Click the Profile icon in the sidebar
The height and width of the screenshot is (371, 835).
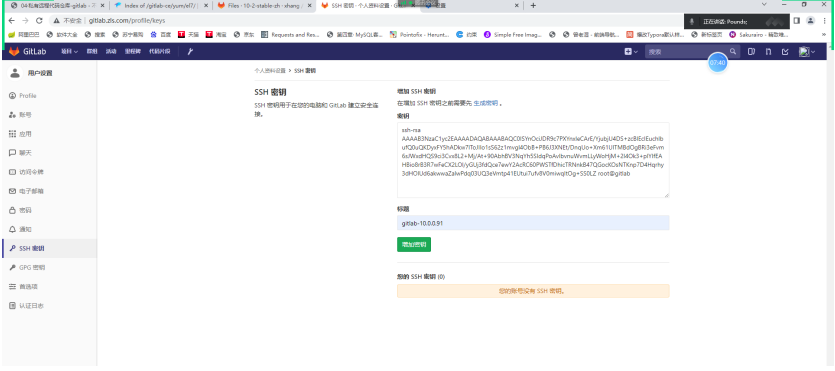pos(12,96)
